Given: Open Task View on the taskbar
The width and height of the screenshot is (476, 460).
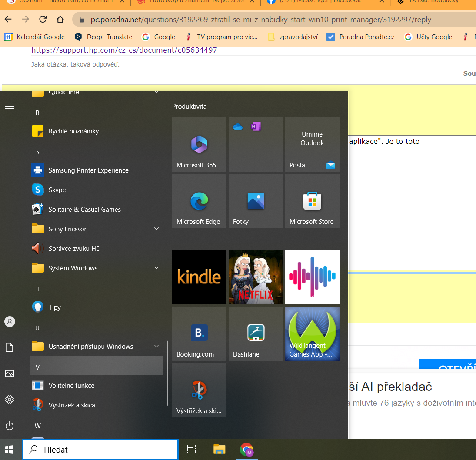Looking at the screenshot, I should pyautogui.click(x=192, y=450).
